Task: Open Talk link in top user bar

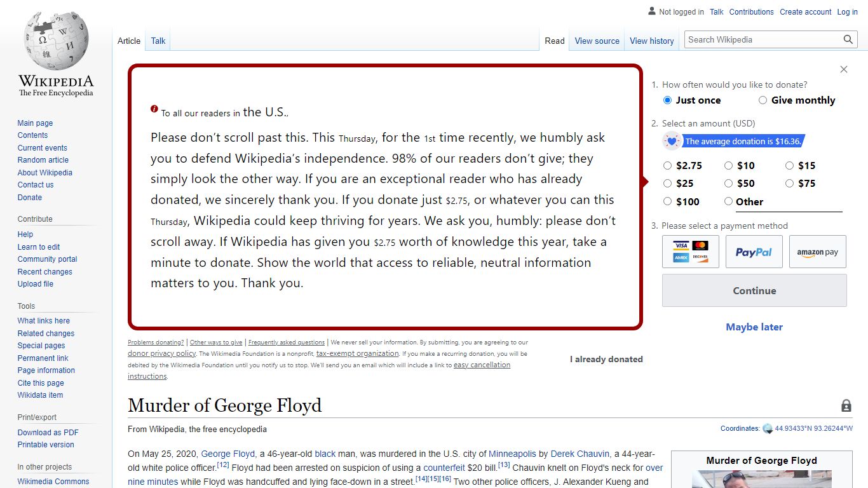Action: [717, 12]
